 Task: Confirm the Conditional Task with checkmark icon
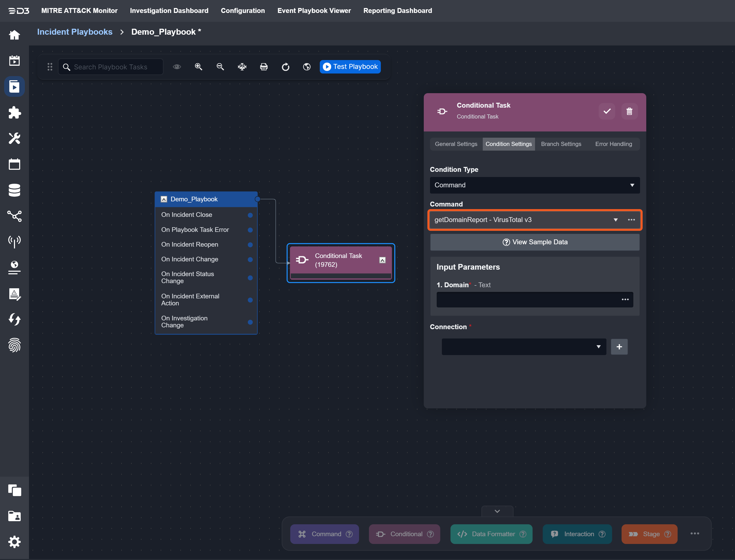[x=607, y=111]
